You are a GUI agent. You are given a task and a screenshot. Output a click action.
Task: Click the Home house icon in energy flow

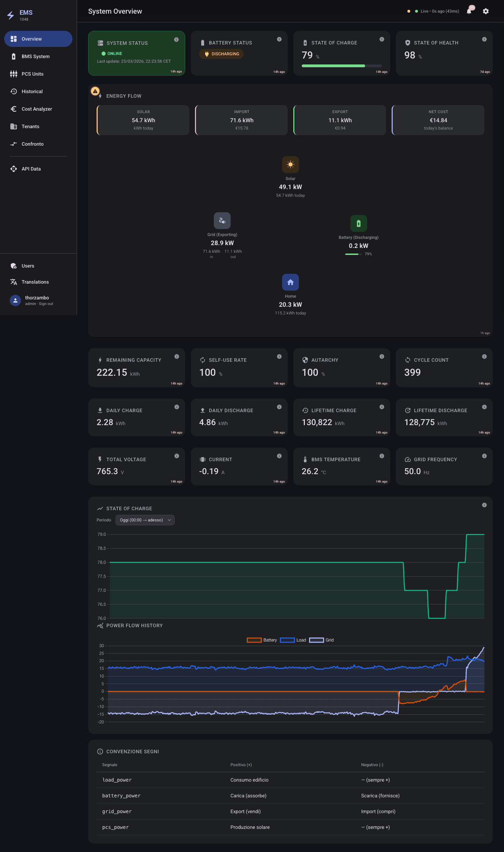290,282
